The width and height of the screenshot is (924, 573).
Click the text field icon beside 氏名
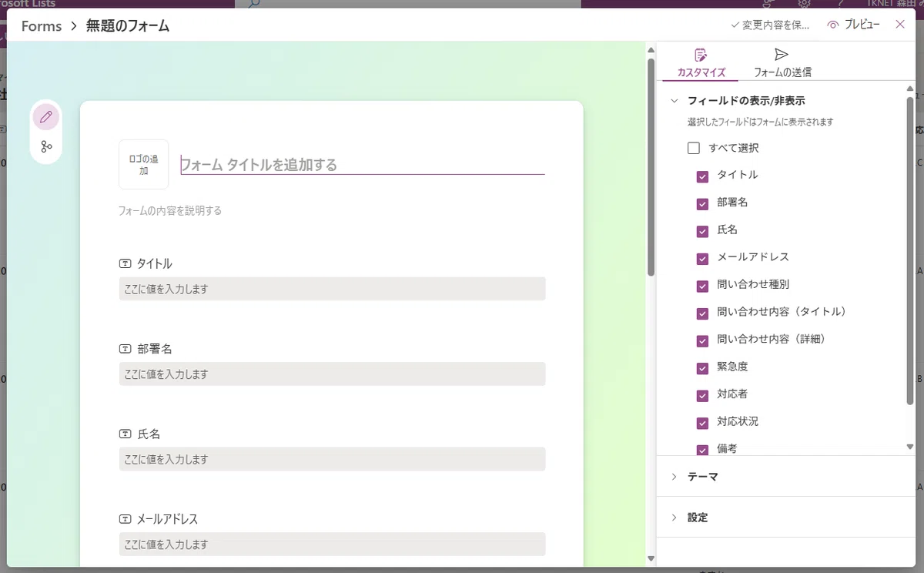[x=126, y=434]
